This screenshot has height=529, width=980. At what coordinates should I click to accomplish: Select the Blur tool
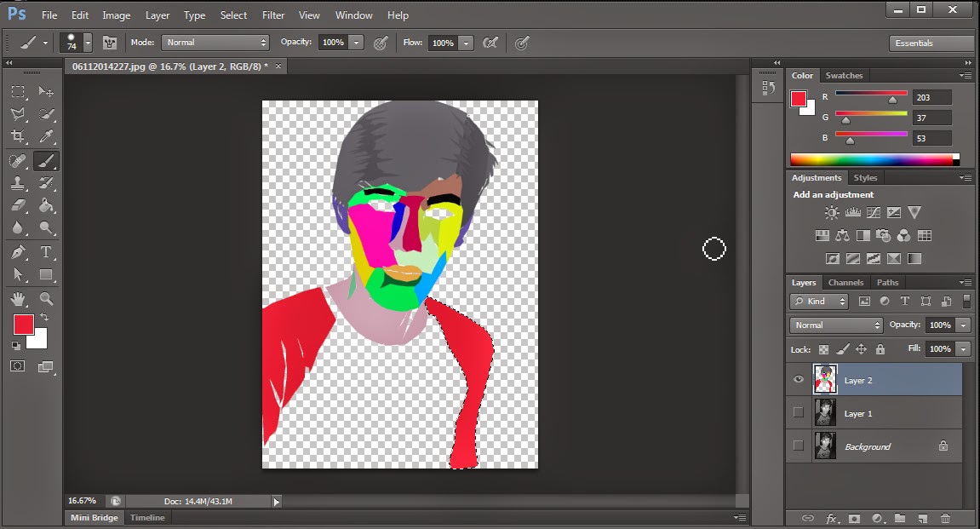pos(18,227)
